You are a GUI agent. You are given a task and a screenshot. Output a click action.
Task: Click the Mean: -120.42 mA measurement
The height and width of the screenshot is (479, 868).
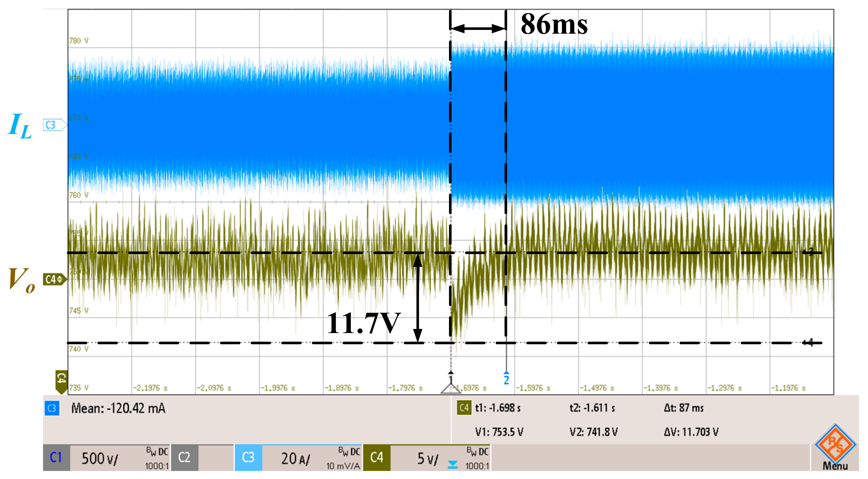tap(118, 408)
